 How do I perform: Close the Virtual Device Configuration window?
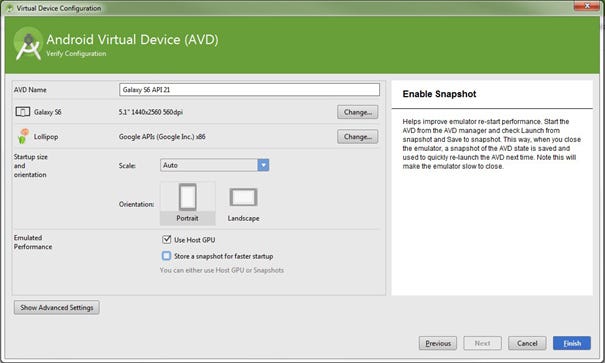[x=587, y=5]
